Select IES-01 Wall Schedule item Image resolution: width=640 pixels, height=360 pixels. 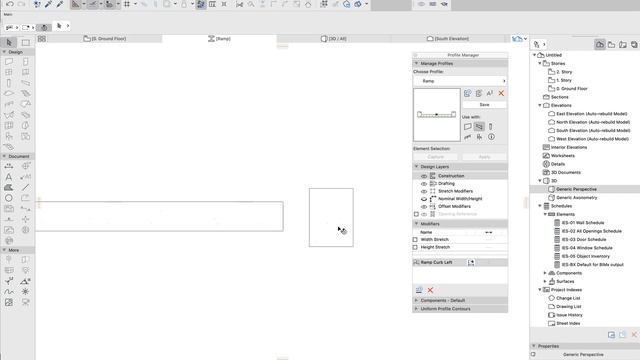tap(582, 223)
